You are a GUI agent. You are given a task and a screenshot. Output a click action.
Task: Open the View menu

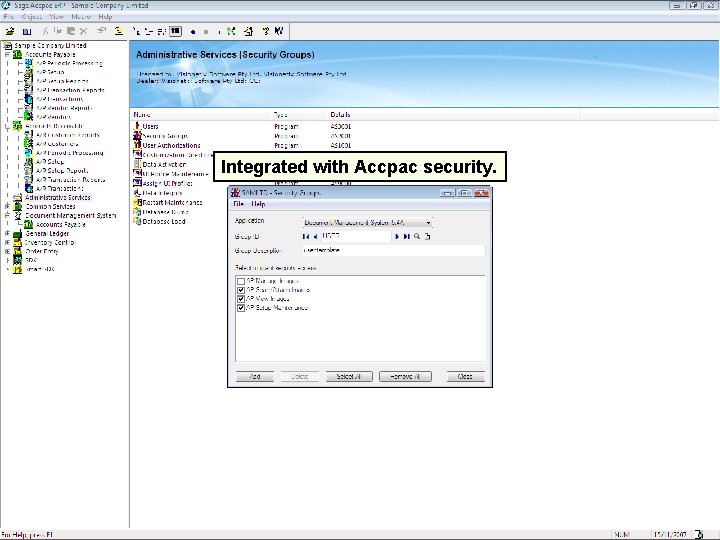pyautogui.click(x=56, y=17)
